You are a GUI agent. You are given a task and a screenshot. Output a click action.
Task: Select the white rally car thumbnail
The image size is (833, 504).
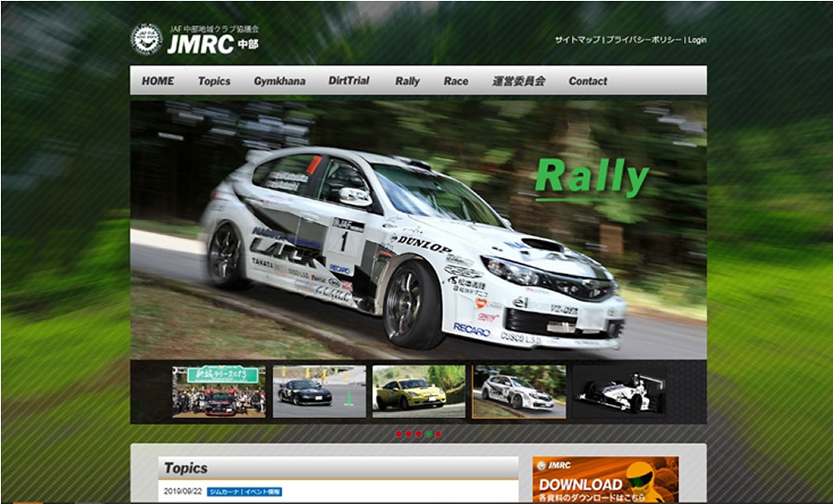tap(519, 392)
